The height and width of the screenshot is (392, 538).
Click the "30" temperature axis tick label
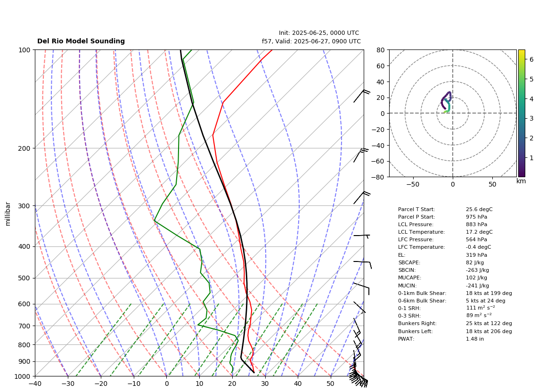pos(265,384)
